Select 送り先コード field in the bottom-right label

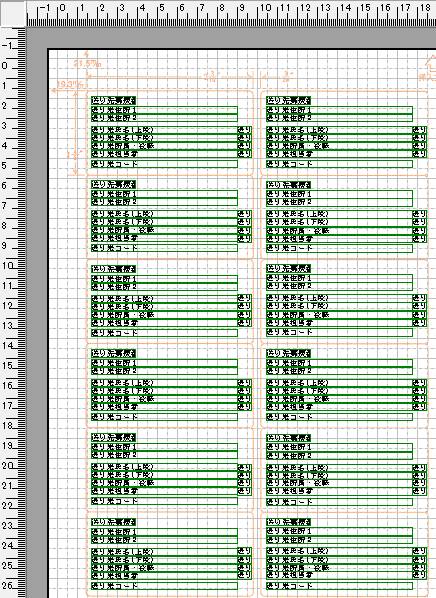click(339, 586)
